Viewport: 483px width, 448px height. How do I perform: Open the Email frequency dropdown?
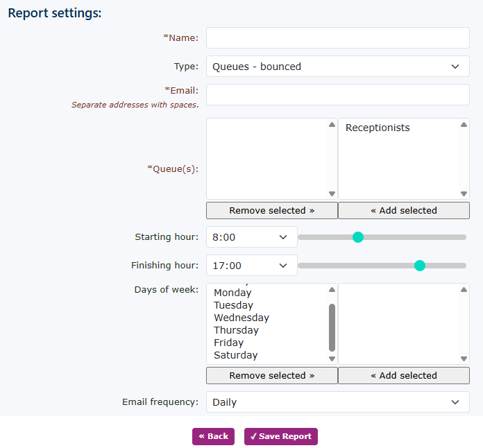337,402
